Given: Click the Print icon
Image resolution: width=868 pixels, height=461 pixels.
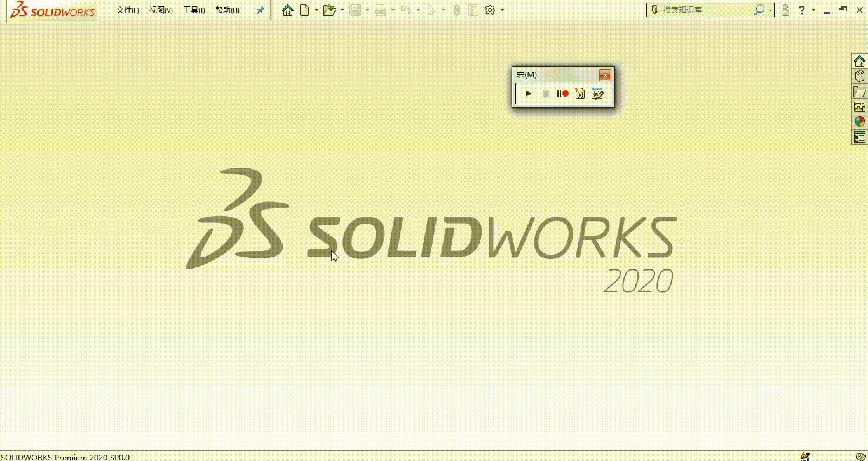Looking at the screenshot, I should [381, 10].
